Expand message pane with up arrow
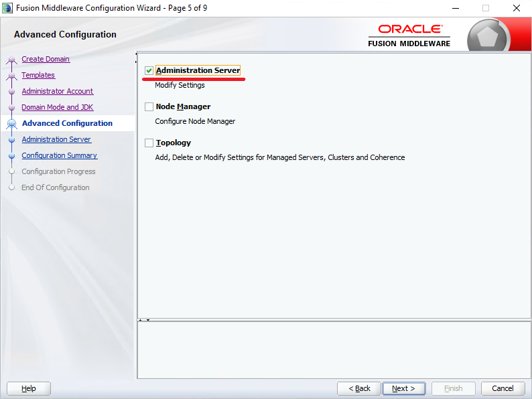 point(141,320)
